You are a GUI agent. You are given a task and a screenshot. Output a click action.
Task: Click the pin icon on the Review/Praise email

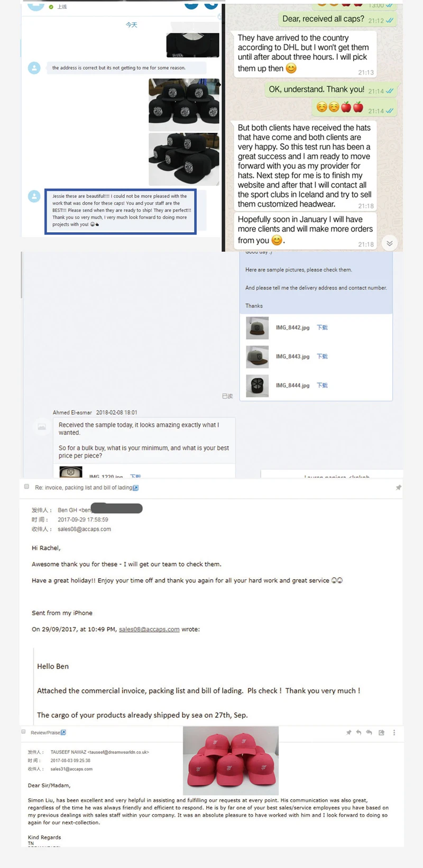coord(348,733)
